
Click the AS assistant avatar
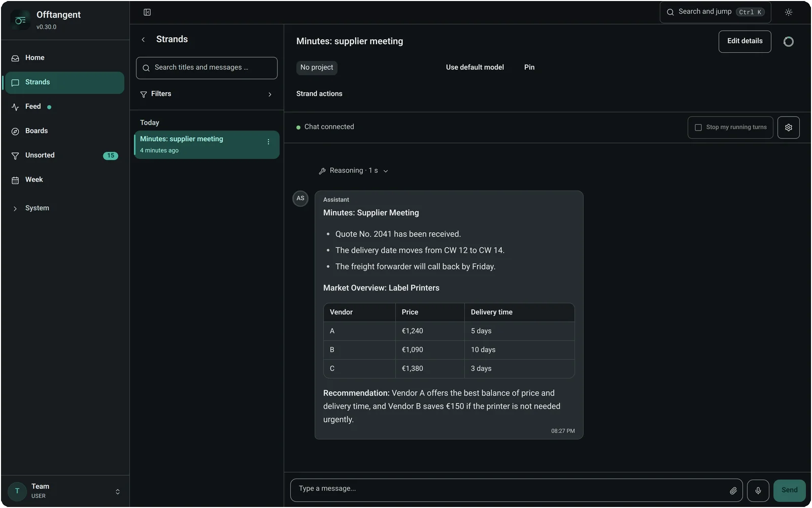click(x=300, y=199)
